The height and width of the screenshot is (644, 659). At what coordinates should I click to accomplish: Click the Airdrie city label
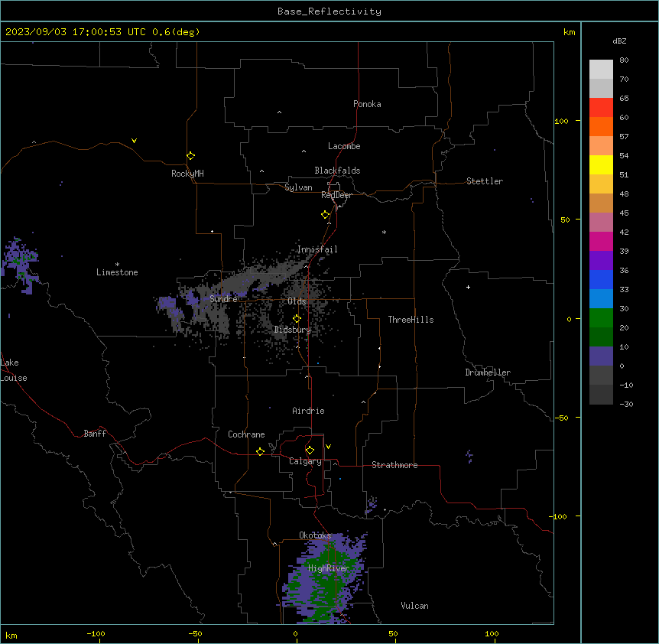click(309, 411)
